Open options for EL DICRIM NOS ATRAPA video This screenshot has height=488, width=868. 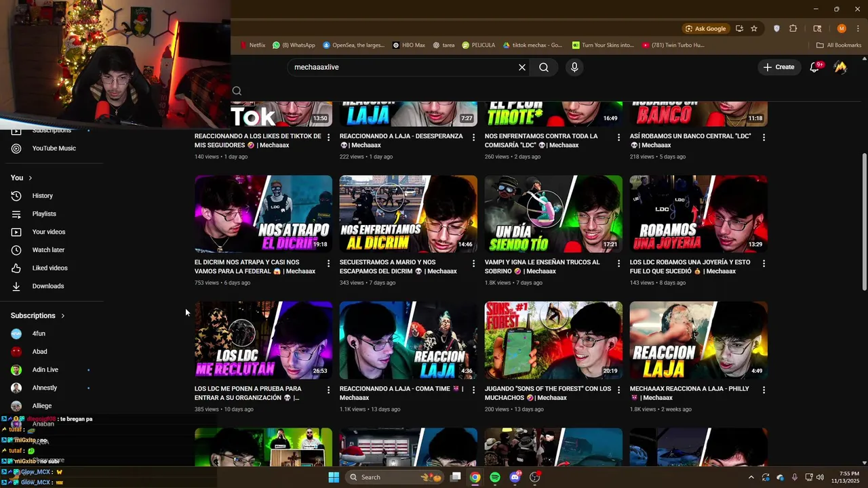(329, 263)
